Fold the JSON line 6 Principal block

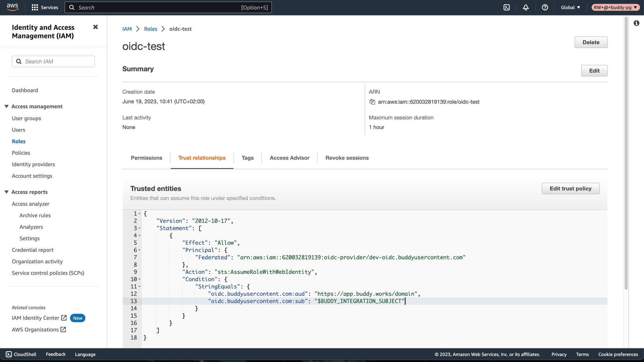(x=140, y=250)
